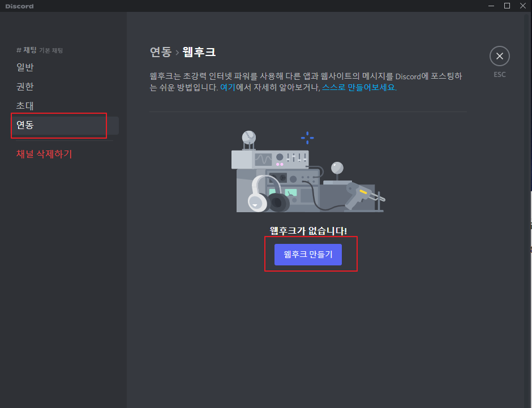Minimize the Discord window
Viewport: 532px width, 408px height.
click(x=491, y=6)
